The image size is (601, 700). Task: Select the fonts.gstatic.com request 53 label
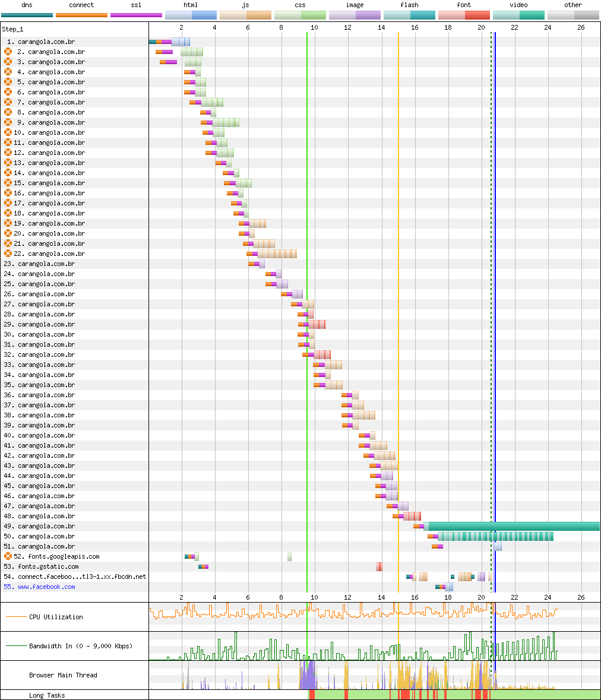pos(48,566)
